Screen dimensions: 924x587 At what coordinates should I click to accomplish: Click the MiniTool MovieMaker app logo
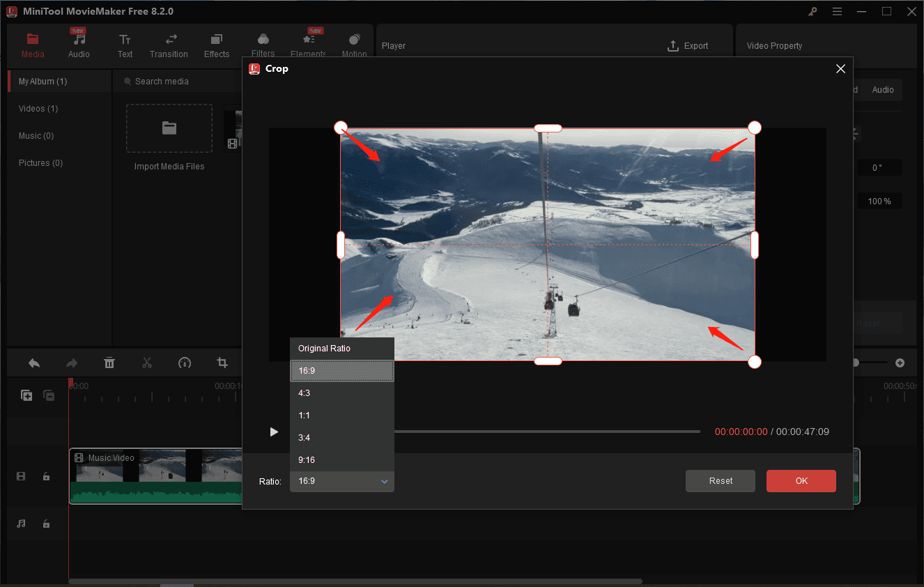click(x=12, y=11)
